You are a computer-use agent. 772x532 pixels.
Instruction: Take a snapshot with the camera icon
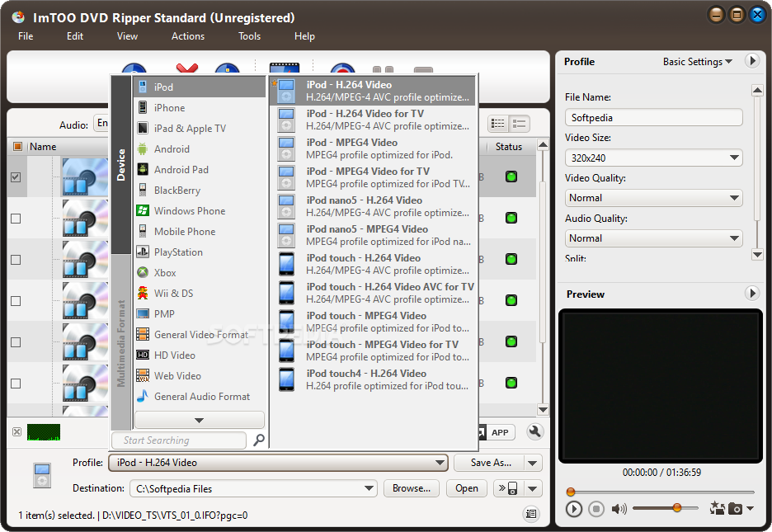[x=735, y=508]
